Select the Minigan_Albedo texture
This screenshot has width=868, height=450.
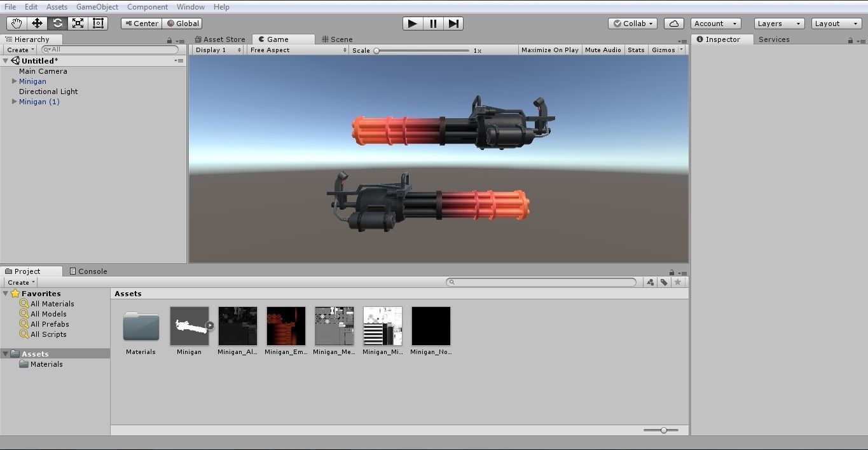pyautogui.click(x=238, y=326)
